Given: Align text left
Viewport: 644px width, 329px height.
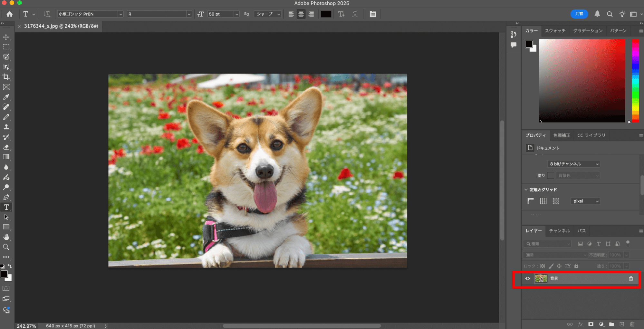Looking at the screenshot, I should pyautogui.click(x=291, y=14).
